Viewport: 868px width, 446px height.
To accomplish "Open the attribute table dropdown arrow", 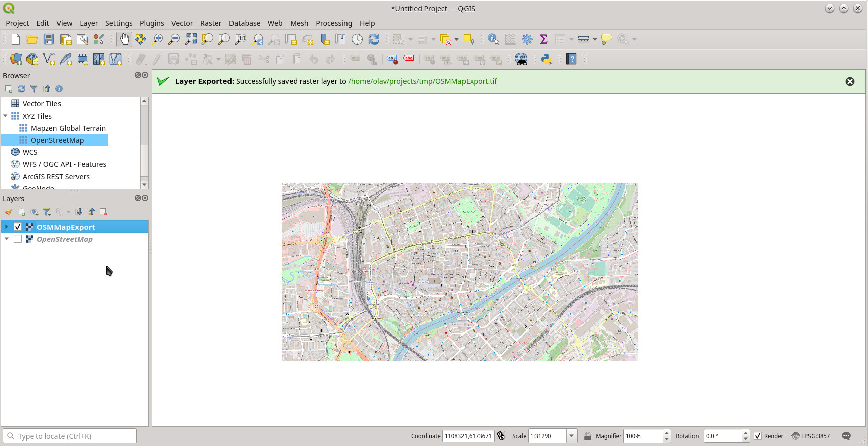I will pos(571,39).
